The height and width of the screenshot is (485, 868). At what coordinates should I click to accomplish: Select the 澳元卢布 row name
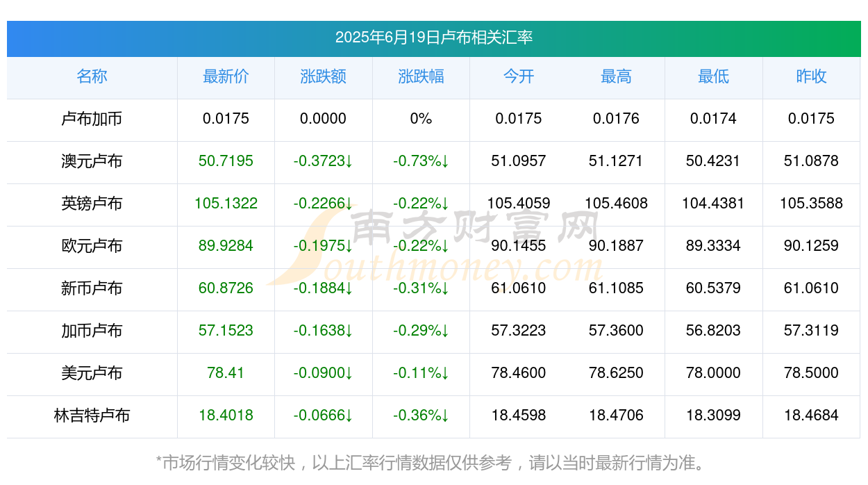(92, 161)
